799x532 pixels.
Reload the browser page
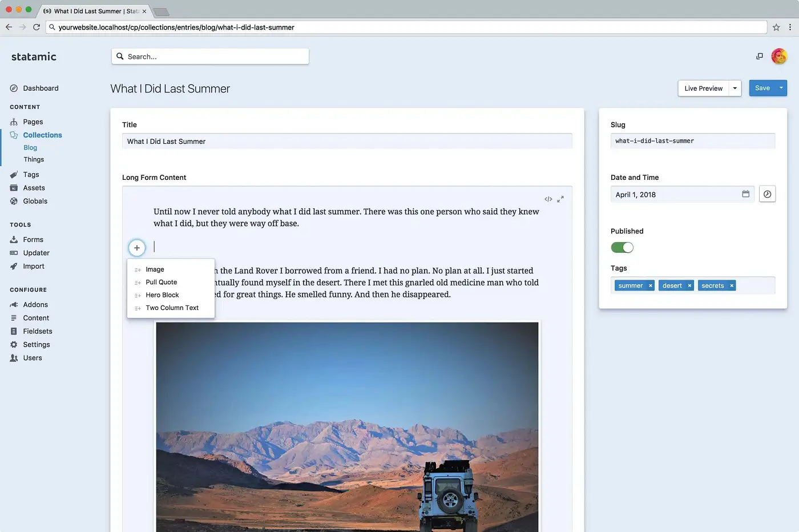point(37,27)
